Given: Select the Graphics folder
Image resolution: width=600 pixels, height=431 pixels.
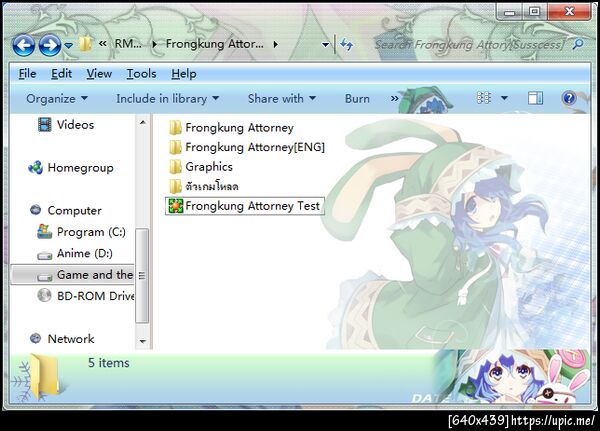Looking at the screenshot, I should 209,167.
